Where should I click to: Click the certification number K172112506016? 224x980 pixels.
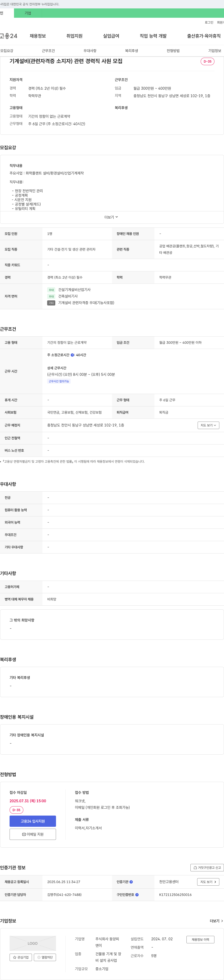[x=175, y=895]
